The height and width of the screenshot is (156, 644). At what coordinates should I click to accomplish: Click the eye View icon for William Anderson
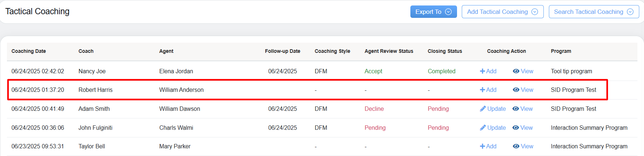click(516, 90)
